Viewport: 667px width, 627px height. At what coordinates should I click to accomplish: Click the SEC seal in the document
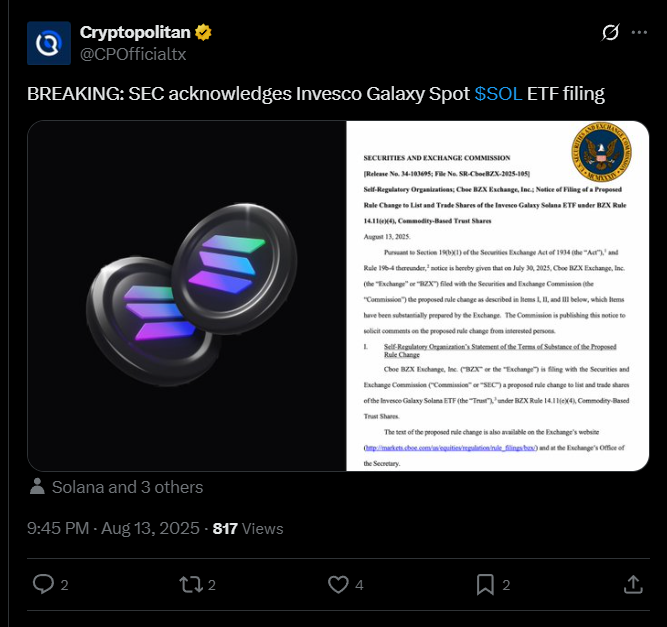pyautogui.click(x=601, y=152)
